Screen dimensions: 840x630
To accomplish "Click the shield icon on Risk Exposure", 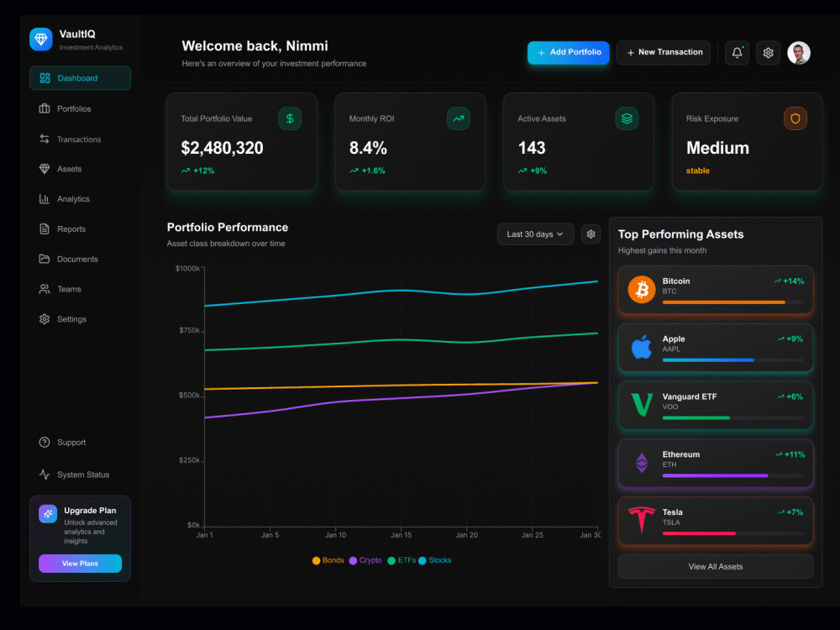I will point(795,118).
